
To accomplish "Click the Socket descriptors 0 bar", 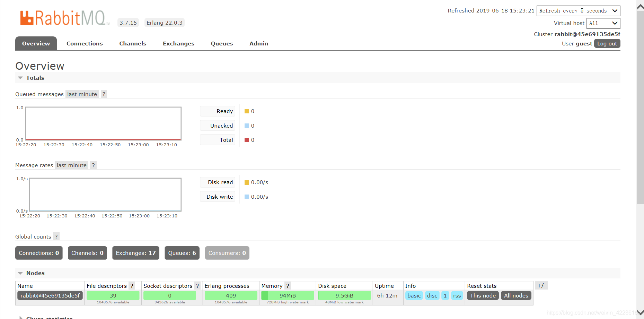I will coord(170,295).
